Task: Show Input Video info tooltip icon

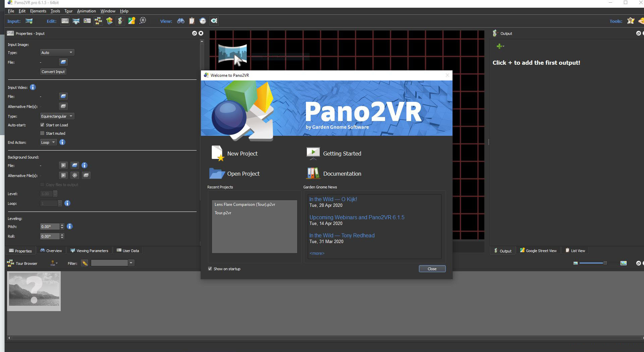Action: [33, 87]
